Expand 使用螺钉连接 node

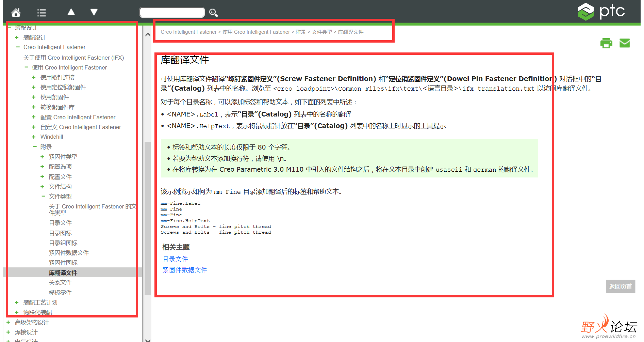(x=34, y=77)
